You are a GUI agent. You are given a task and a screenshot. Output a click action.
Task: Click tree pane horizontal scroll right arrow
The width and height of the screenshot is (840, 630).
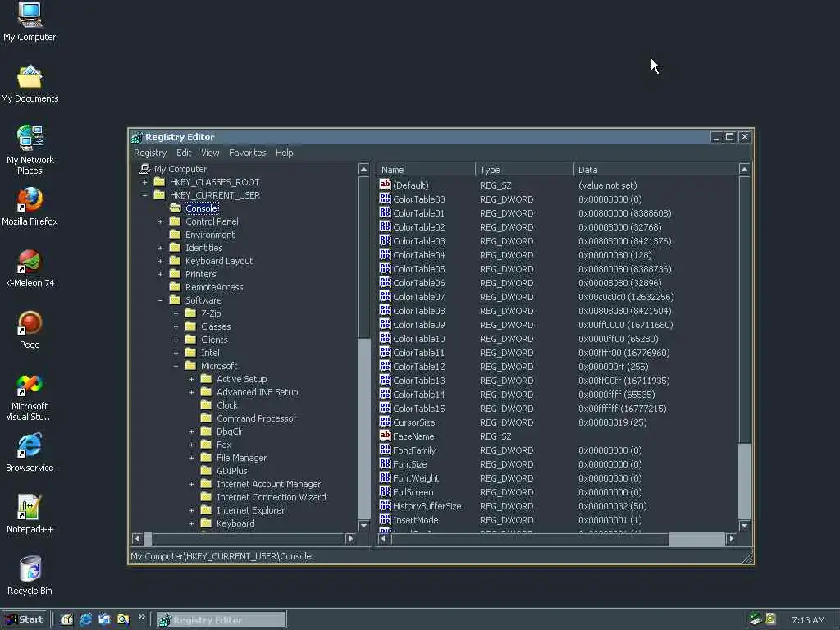click(x=350, y=538)
